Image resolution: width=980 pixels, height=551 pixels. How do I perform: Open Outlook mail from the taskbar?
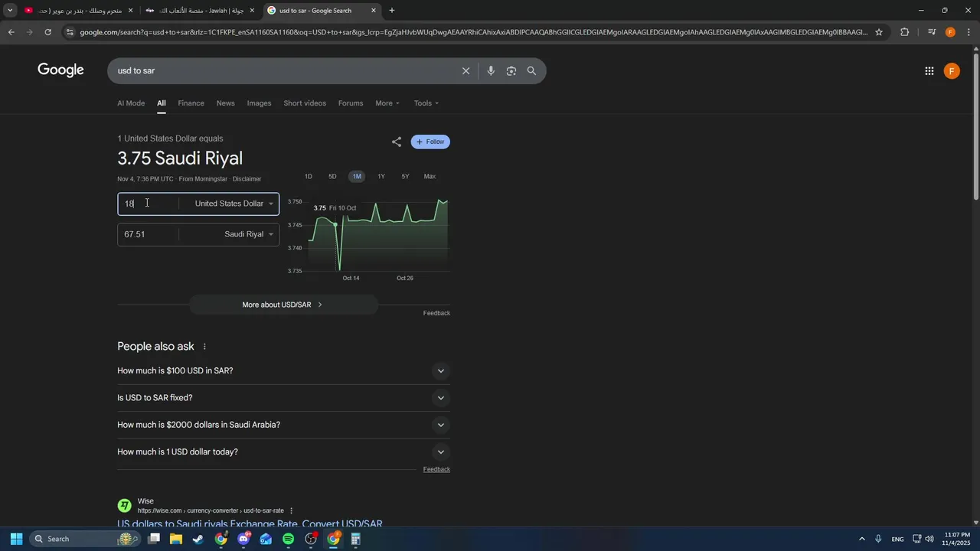tap(266, 539)
